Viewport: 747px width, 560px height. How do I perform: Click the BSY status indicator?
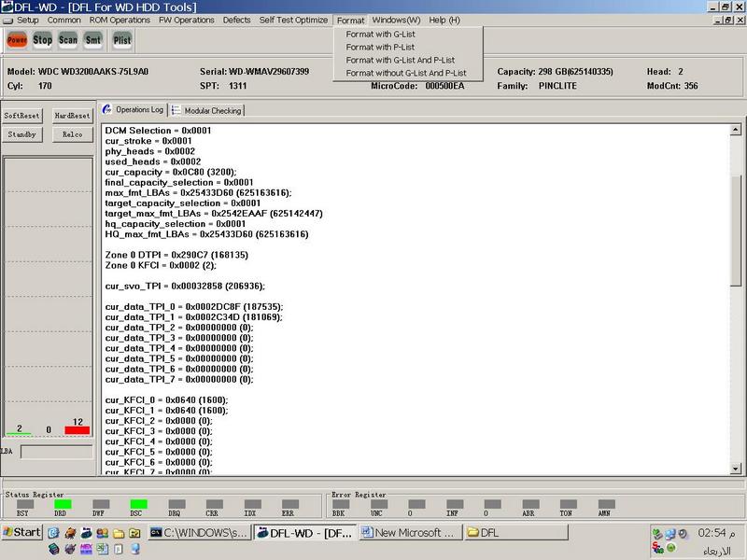tap(25, 504)
